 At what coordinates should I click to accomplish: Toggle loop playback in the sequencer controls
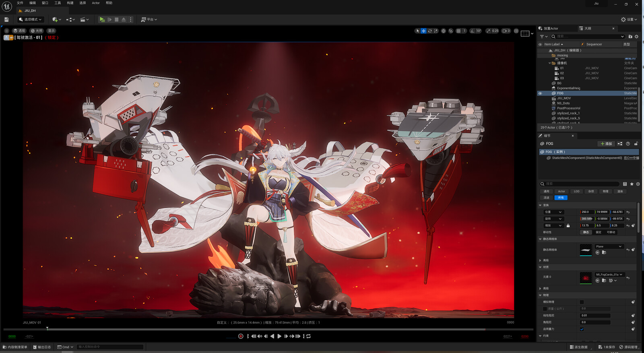pos(309,336)
